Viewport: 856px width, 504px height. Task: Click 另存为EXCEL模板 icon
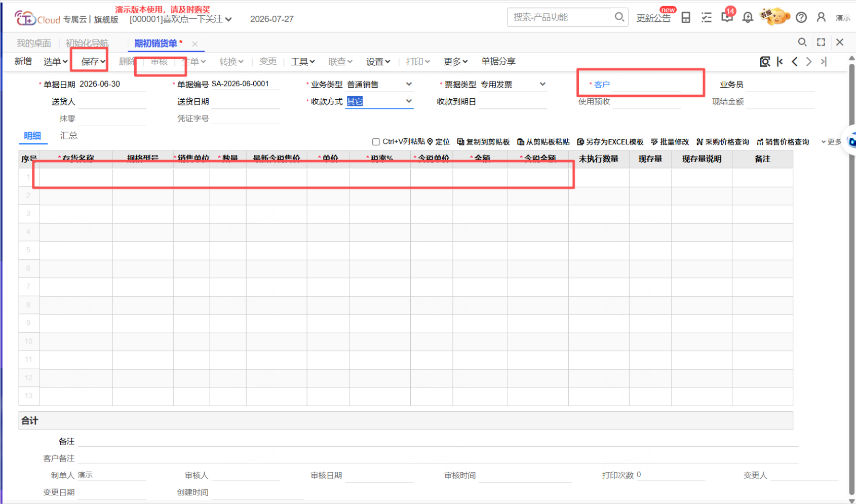tap(580, 142)
